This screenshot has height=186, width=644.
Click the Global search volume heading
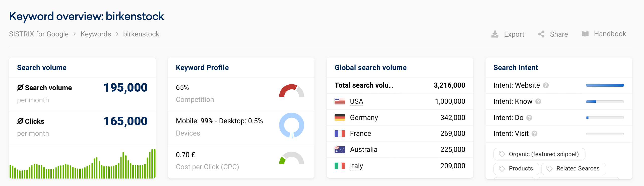coord(370,68)
